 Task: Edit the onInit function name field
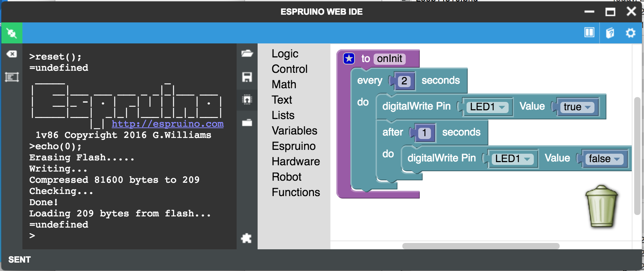(x=390, y=58)
